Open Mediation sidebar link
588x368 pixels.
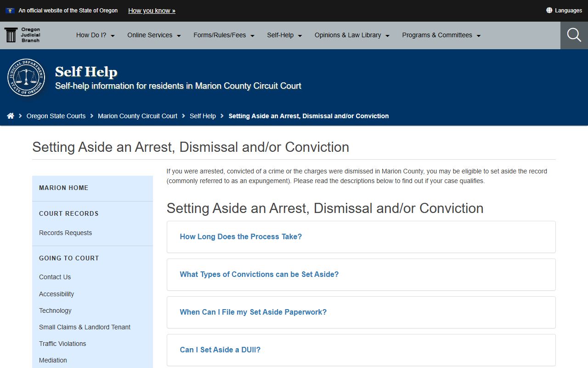[53, 360]
